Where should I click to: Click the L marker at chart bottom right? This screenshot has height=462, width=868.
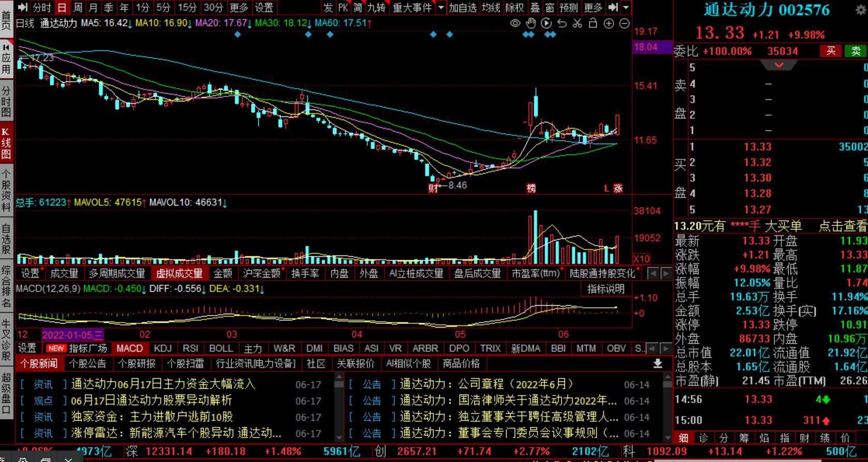(606, 188)
